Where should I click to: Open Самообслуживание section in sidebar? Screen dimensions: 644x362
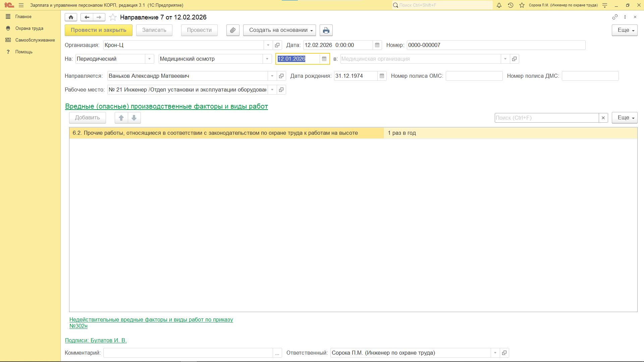click(x=35, y=40)
